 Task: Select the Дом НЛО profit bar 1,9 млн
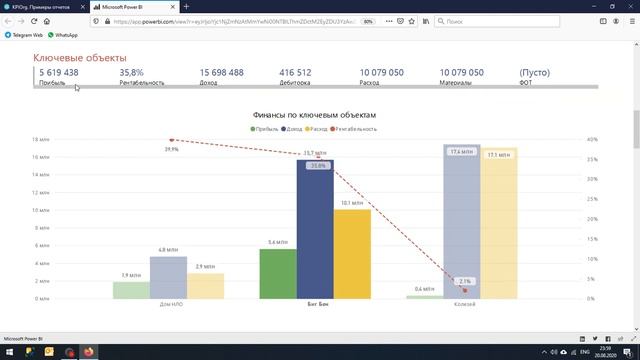click(131, 290)
